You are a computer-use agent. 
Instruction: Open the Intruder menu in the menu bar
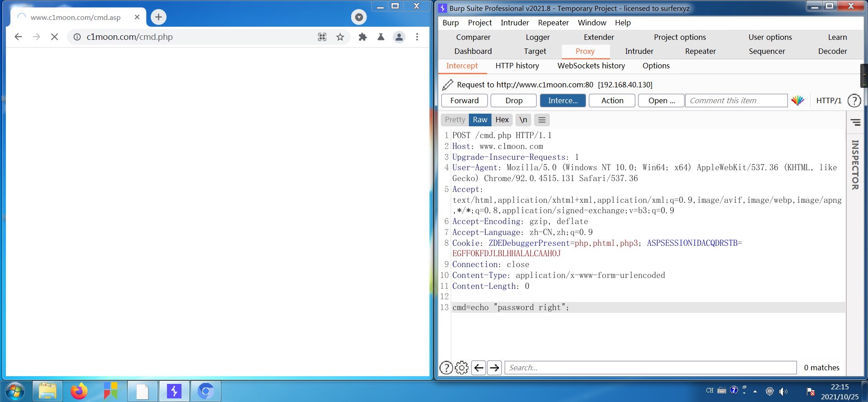(x=515, y=23)
